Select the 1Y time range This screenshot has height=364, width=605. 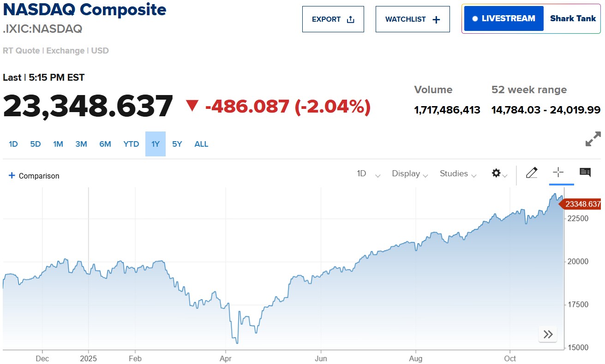[x=156, y=144]
